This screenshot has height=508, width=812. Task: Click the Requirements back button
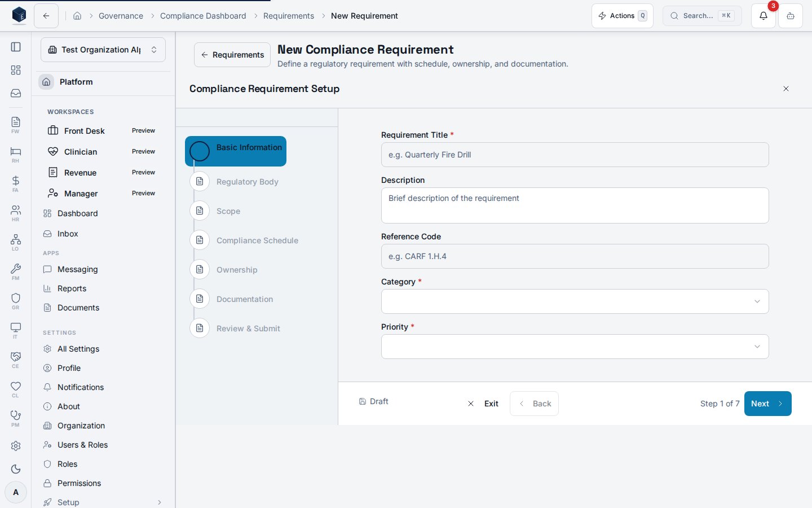(232, 55)
